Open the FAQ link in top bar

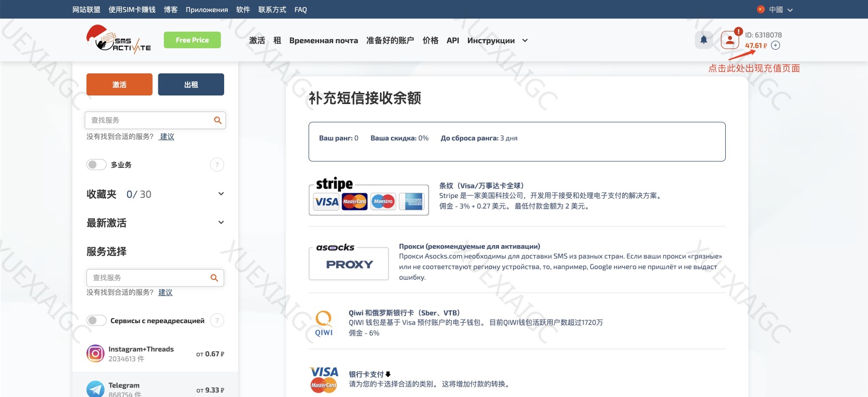[x=301, y=10]
